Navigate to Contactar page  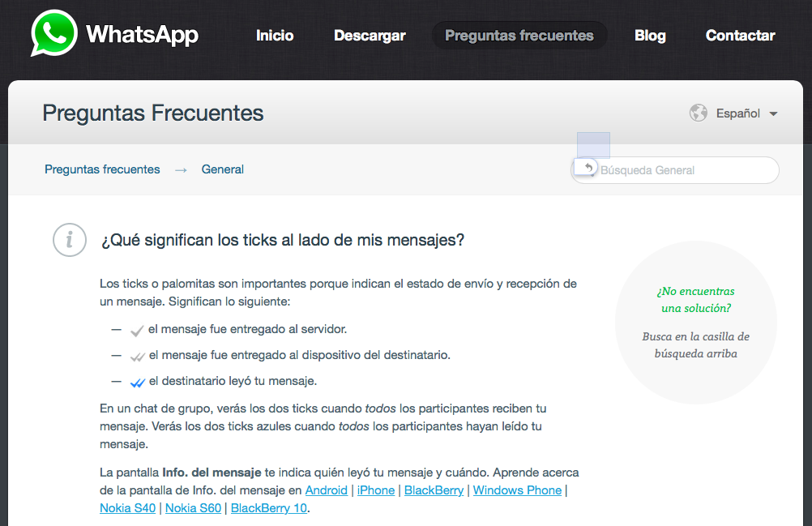click(740, 36)
